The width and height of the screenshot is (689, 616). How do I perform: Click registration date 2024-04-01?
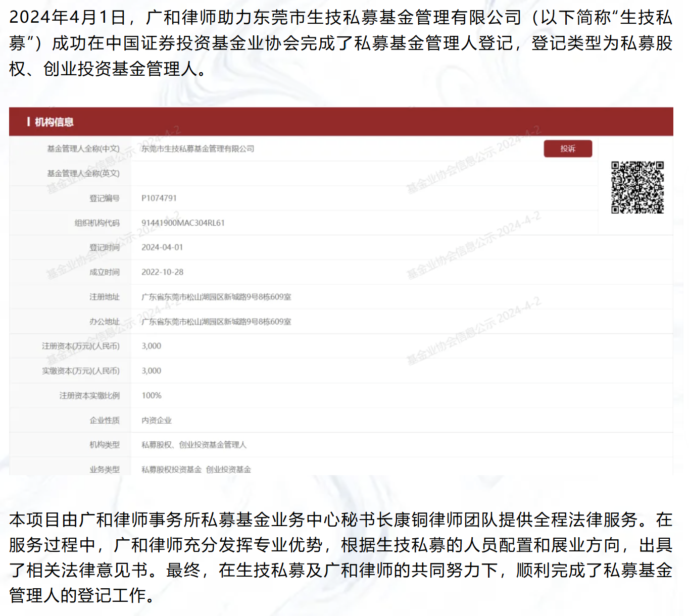click(162, 247)
